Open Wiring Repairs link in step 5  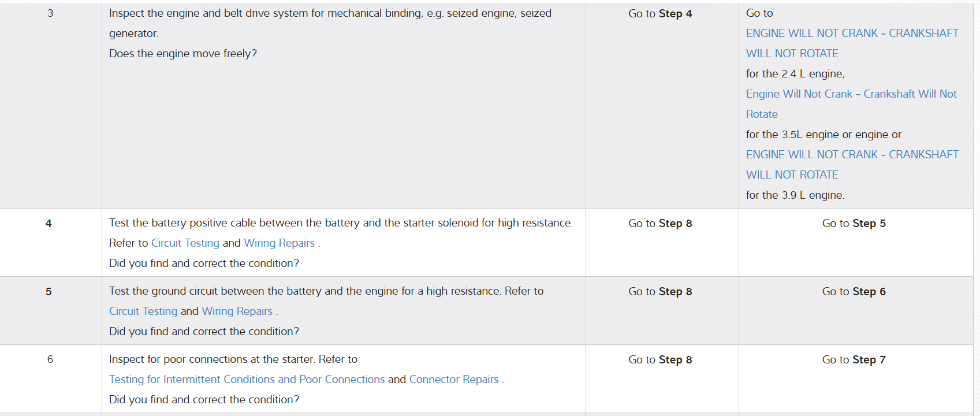[237, 311]
